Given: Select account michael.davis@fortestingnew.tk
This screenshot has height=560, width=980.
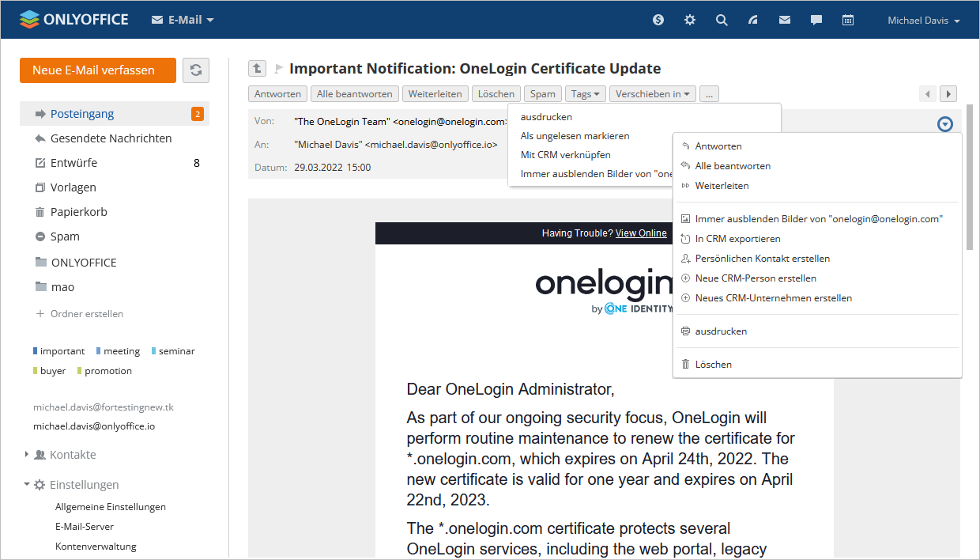Looking at the screenshot, I should (x=104, y=407).
